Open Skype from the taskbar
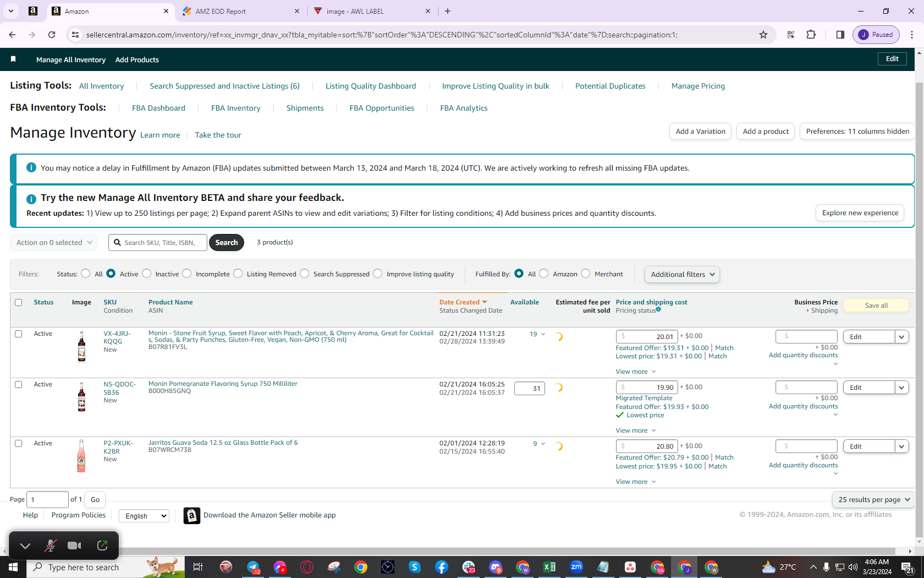The height and width of the screenshot is (578, 924). click(x=415, y=567)
